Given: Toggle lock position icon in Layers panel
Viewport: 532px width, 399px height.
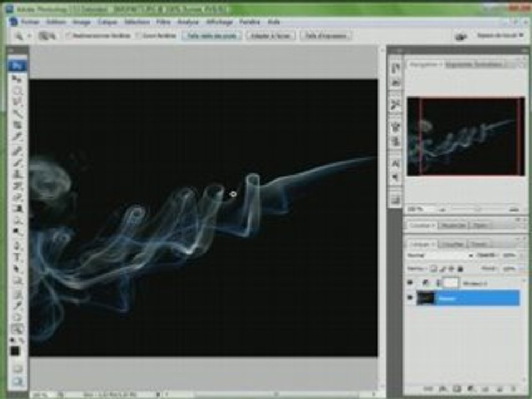Looking at the screenshot, I should click(451, 269).
